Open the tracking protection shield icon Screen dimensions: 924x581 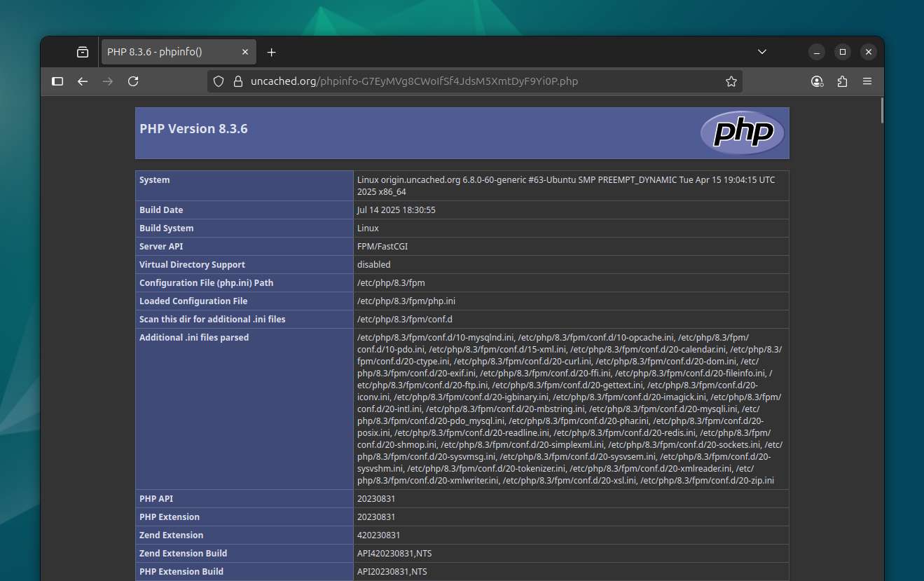coord(219,81)
